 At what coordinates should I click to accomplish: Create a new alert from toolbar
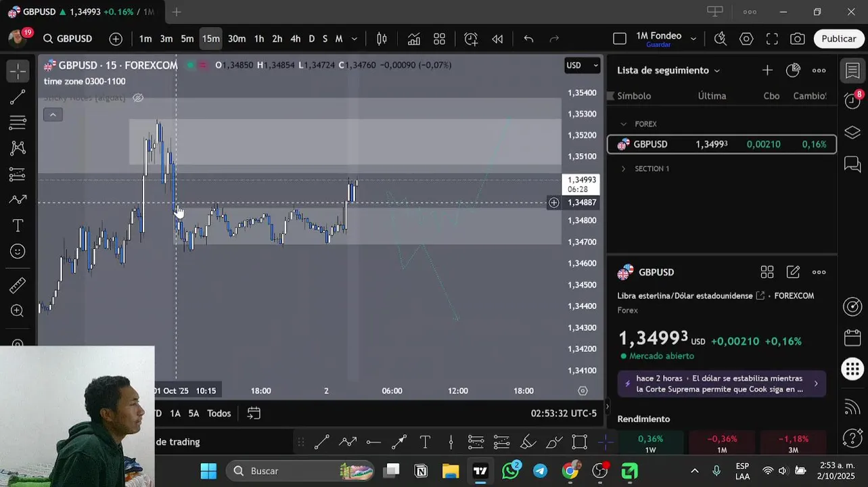[471, 39]
